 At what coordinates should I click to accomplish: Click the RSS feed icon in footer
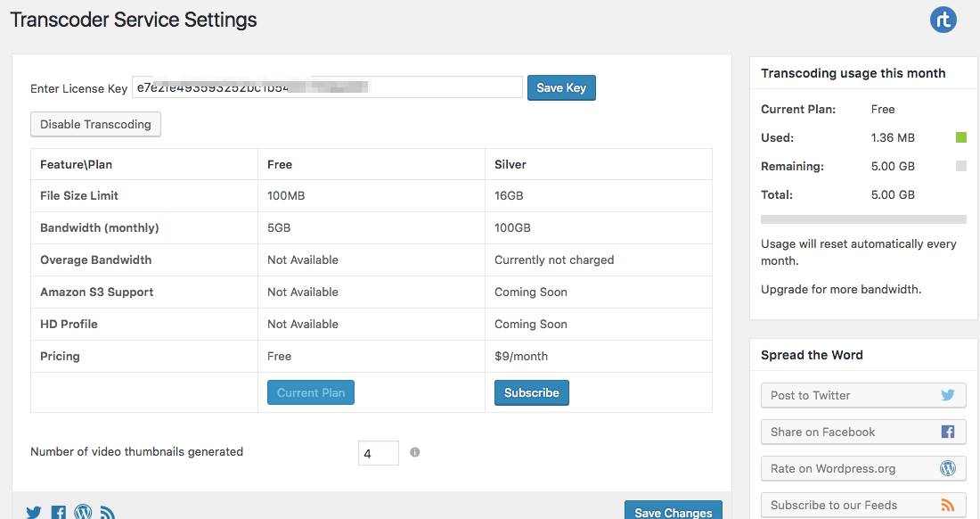click(107, 512)
